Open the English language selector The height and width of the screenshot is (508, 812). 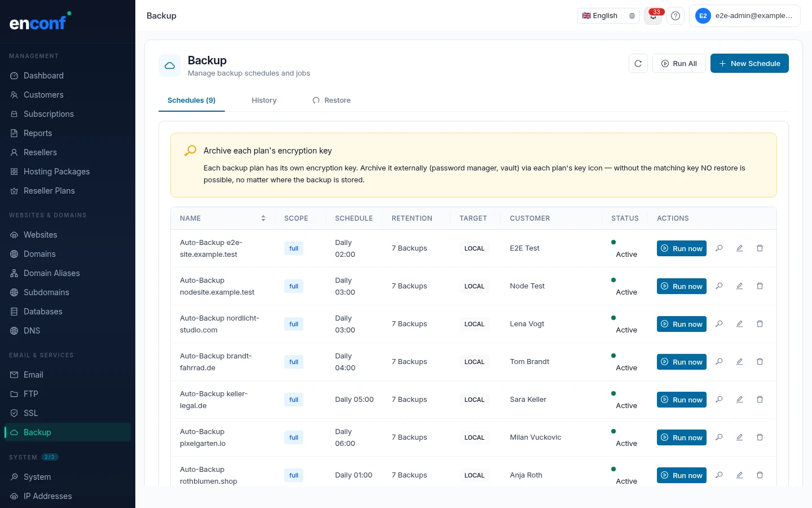[608, 16]
